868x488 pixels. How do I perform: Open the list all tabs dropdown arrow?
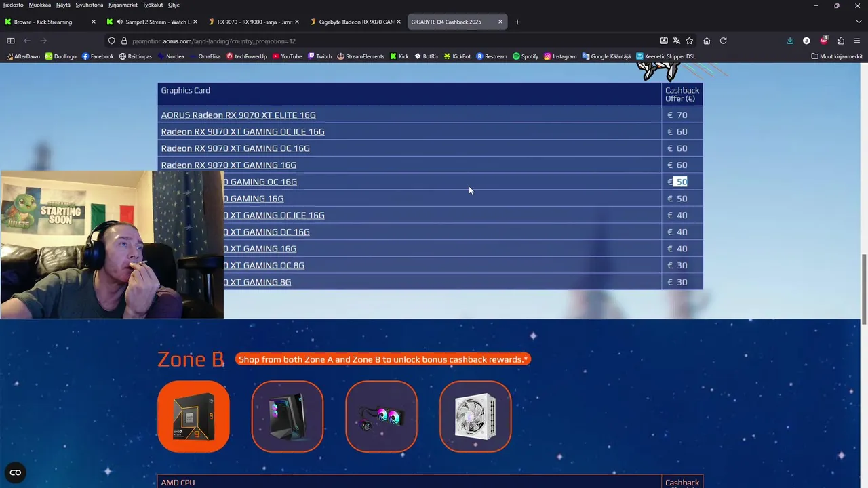click(859, 22)
